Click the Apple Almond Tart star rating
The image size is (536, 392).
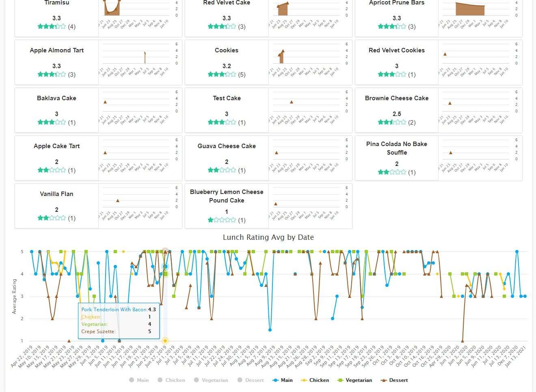[52, 74]
